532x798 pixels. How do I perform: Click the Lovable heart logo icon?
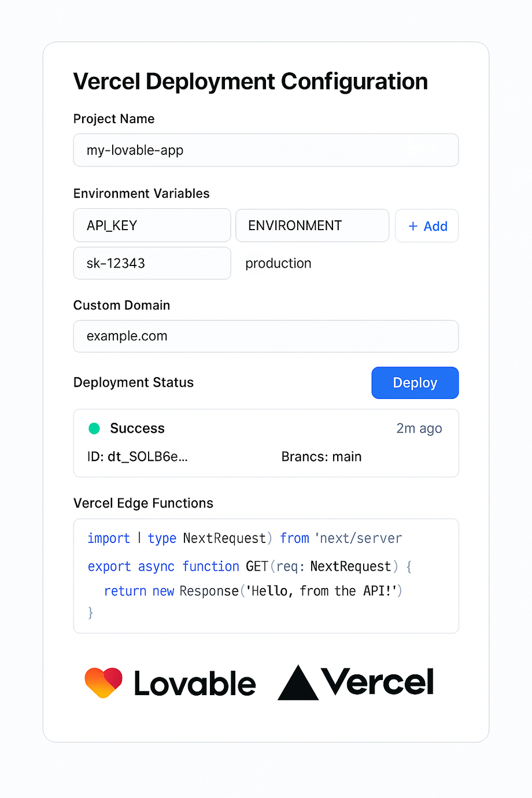(x=104, y=682)
